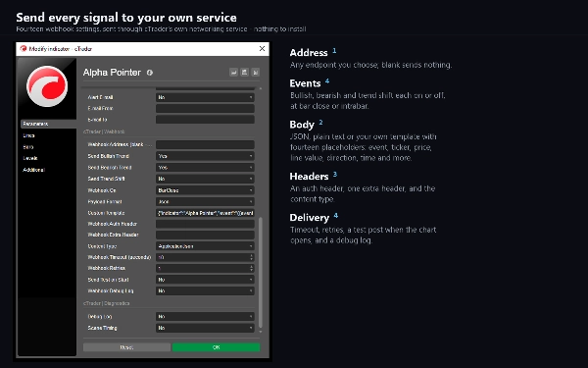Image resolution: width=588 pixels, height=368 pixels.
Task: Open the Content Type dropdown
Action: (x=205, y=246)
